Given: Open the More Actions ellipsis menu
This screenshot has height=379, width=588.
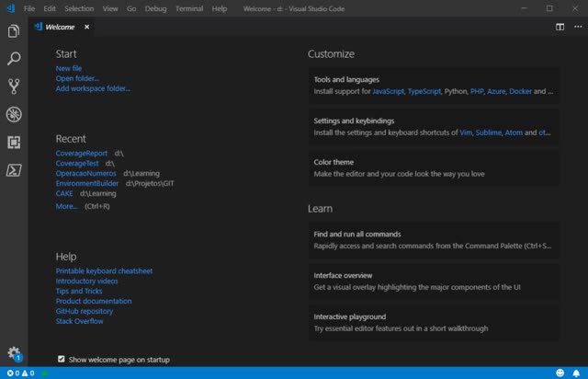Looking at the screenshot, I should [x=578, y=27].
